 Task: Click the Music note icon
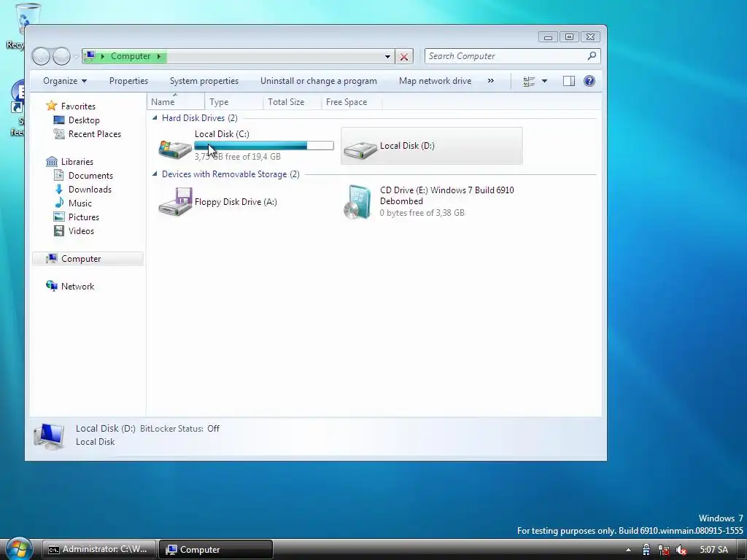pyautogui.click(x=59, y=203)
